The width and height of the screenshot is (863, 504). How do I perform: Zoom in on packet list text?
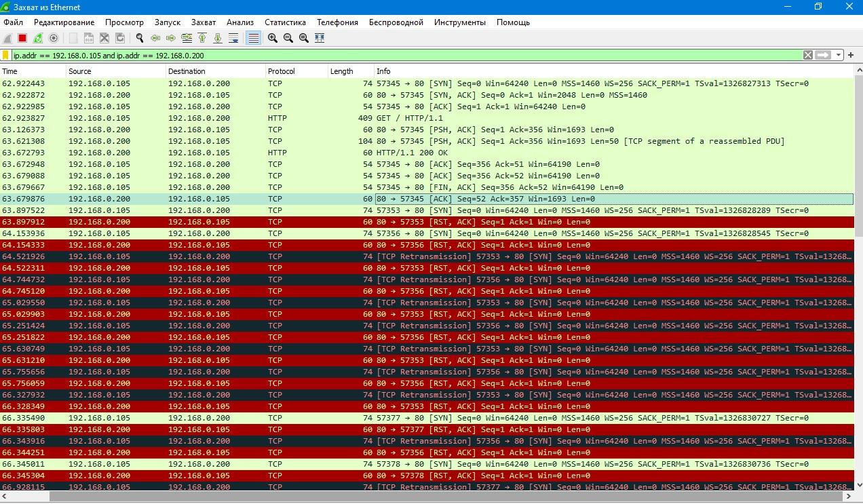click(x=273, y=39)
